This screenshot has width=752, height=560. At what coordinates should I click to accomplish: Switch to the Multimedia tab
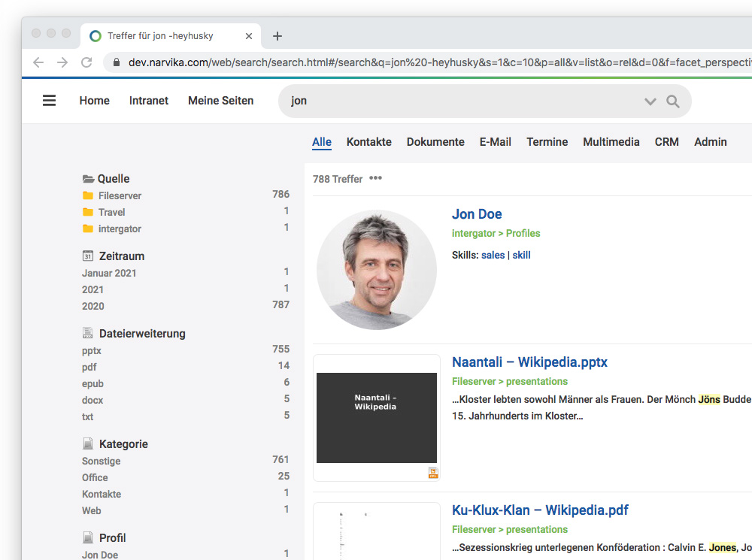pyautogui.click(x=611, y=142)
